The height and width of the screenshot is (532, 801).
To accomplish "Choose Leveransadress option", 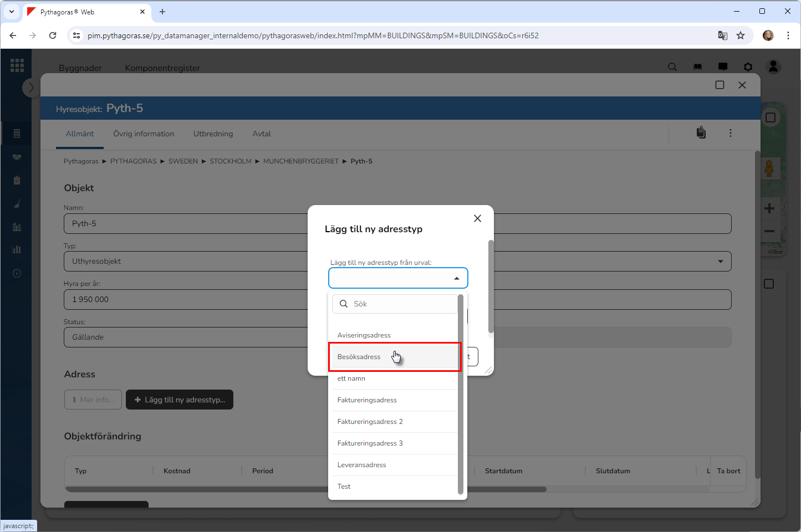I will (x=361, y=465).
